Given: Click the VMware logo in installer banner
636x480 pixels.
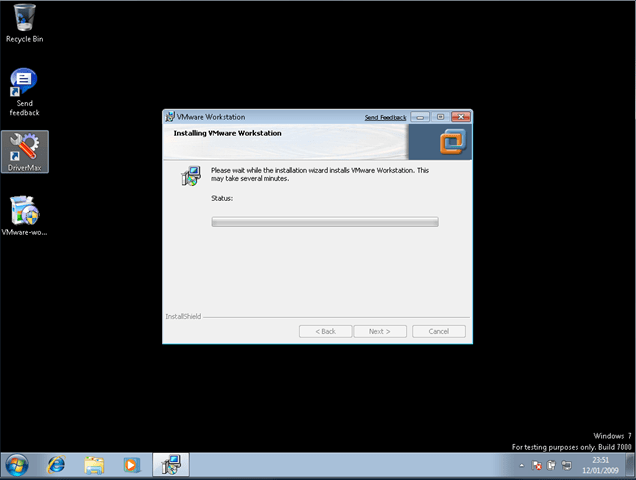Looking at the screenshot, I should (x=454, y=141).
